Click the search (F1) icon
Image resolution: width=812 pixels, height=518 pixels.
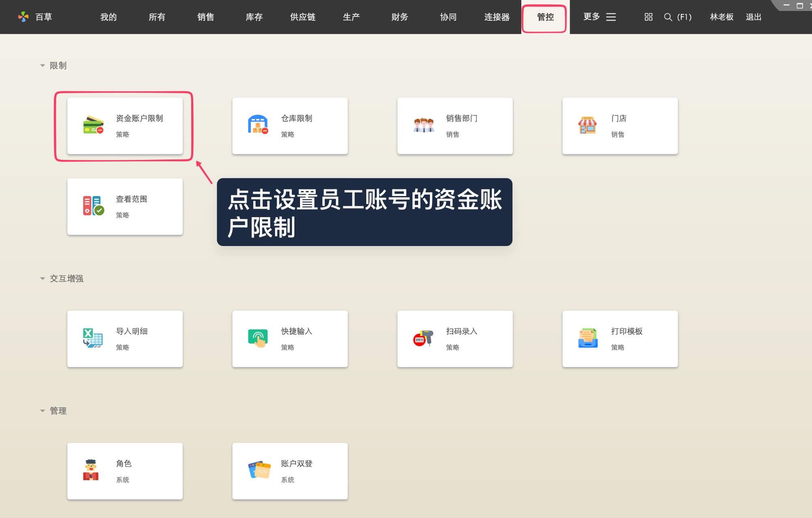pos(667,17)
